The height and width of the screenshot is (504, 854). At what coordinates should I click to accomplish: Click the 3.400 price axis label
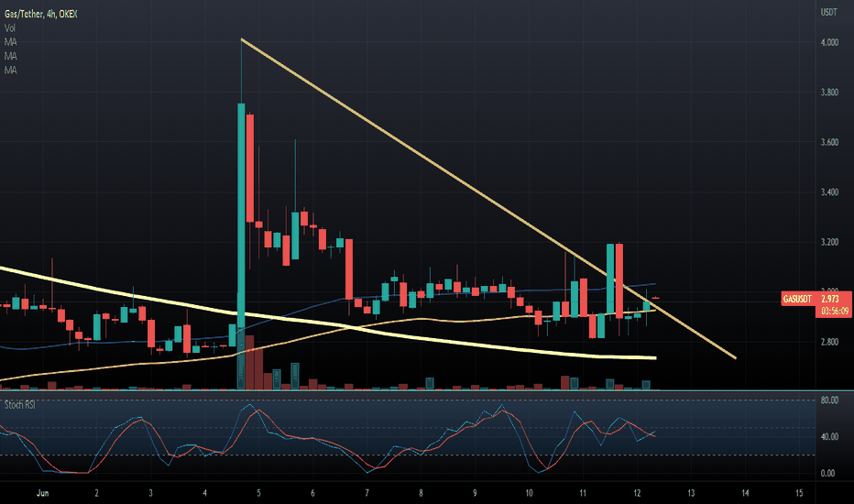829,192
